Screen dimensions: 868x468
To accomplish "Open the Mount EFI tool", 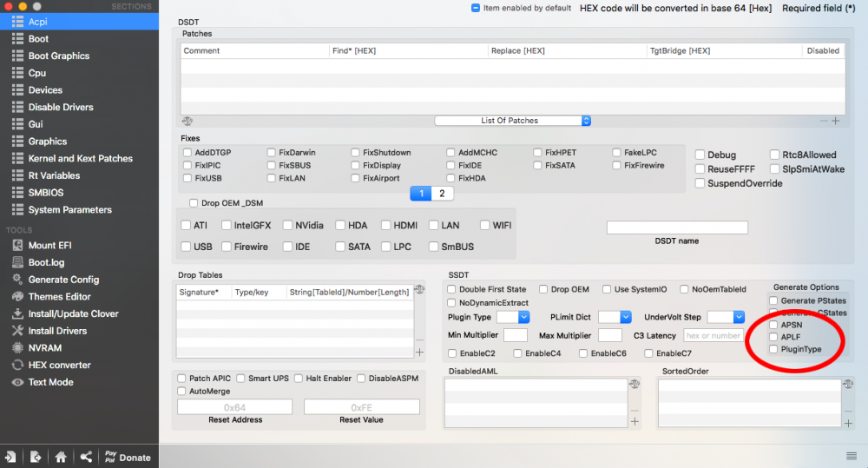I will [49, 246].
